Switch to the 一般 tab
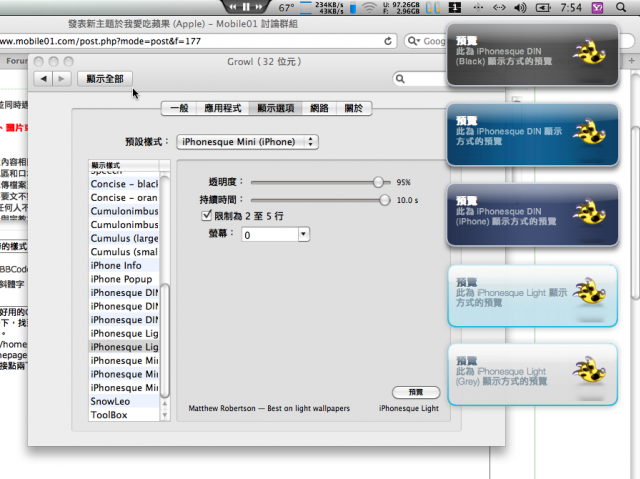This screenshot has height=479, width=640. [180, 108]
